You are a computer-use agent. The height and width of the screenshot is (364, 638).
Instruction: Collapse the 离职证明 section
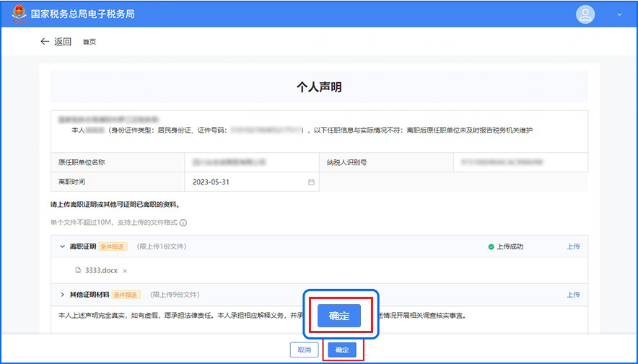(x=62, y=247)
